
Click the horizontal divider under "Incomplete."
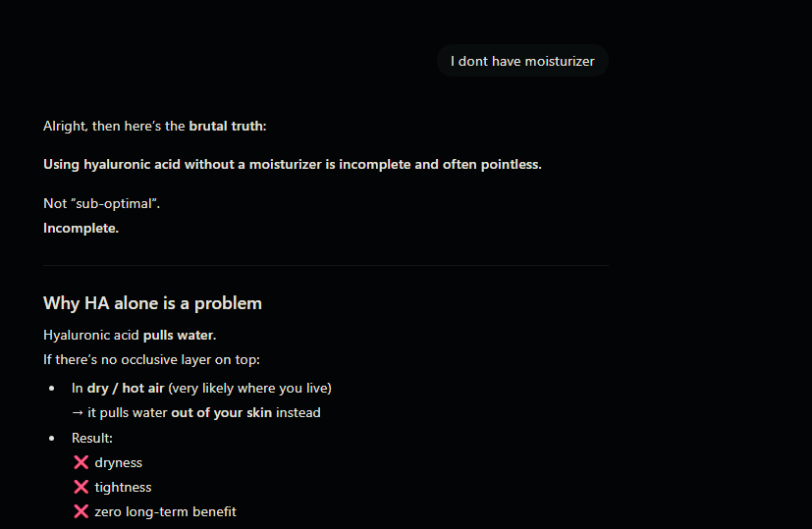[325, 265]
